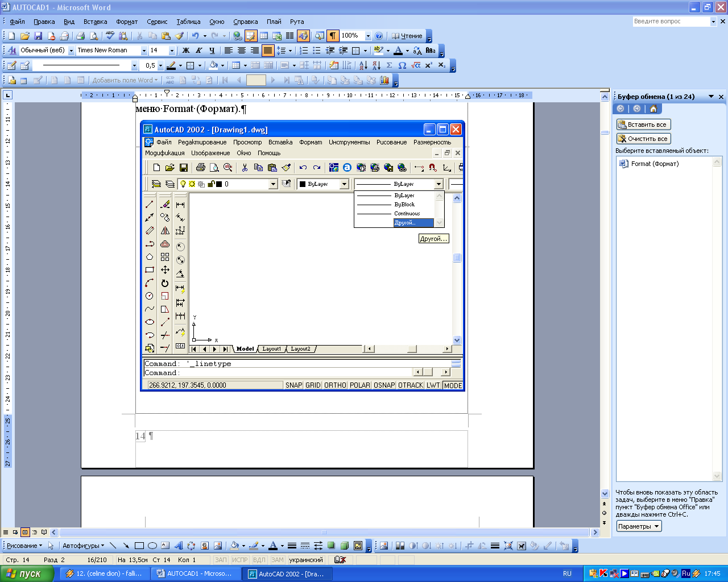Open the Правка menu
This screenshot has width=728, height=582.
tap(44, 22)
